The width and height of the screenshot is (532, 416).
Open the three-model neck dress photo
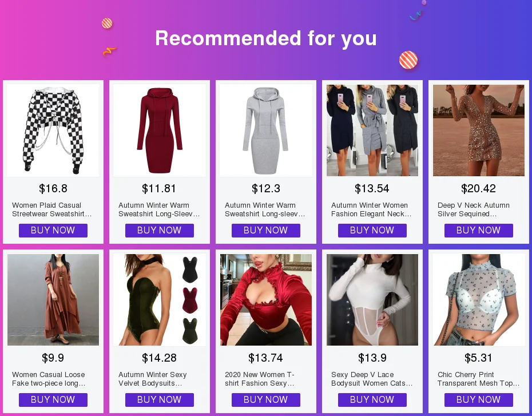[x=372, y=130]
